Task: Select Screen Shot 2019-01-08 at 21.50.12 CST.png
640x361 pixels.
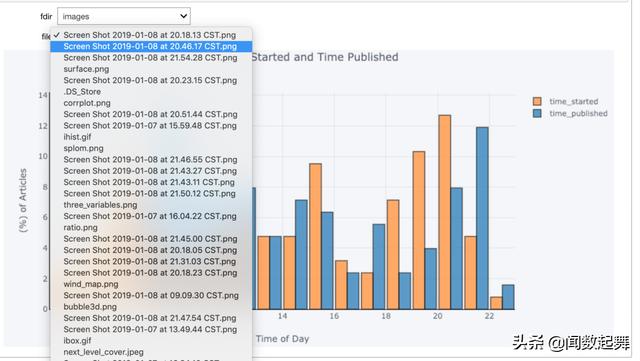Action: pos(151,194)
